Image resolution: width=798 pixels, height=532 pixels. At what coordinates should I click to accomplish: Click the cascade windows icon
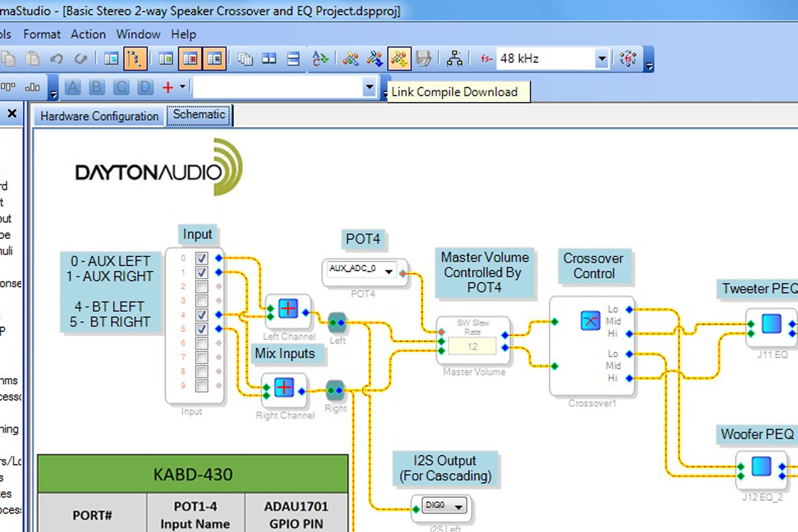(245, 59)
